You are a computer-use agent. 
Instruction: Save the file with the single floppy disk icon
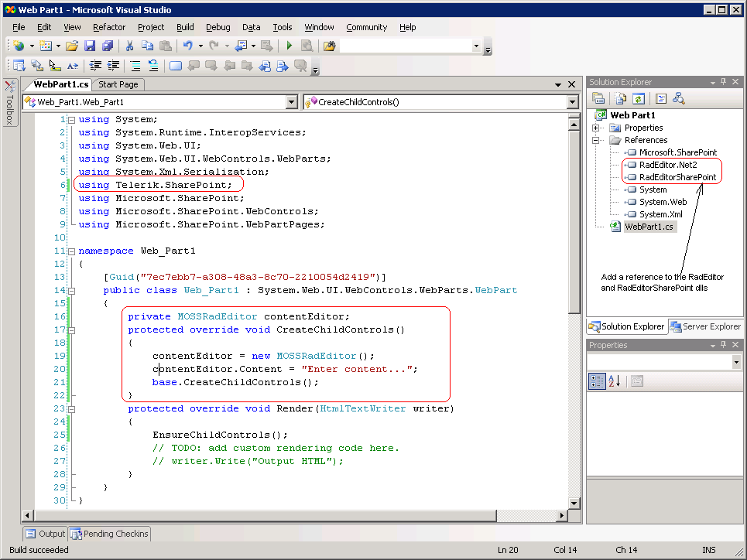pos(90,46)
